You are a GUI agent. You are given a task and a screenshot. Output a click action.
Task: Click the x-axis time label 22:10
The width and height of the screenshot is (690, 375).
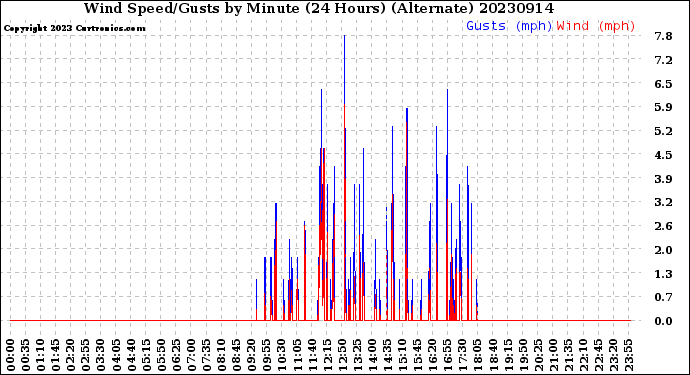[583, 355]
